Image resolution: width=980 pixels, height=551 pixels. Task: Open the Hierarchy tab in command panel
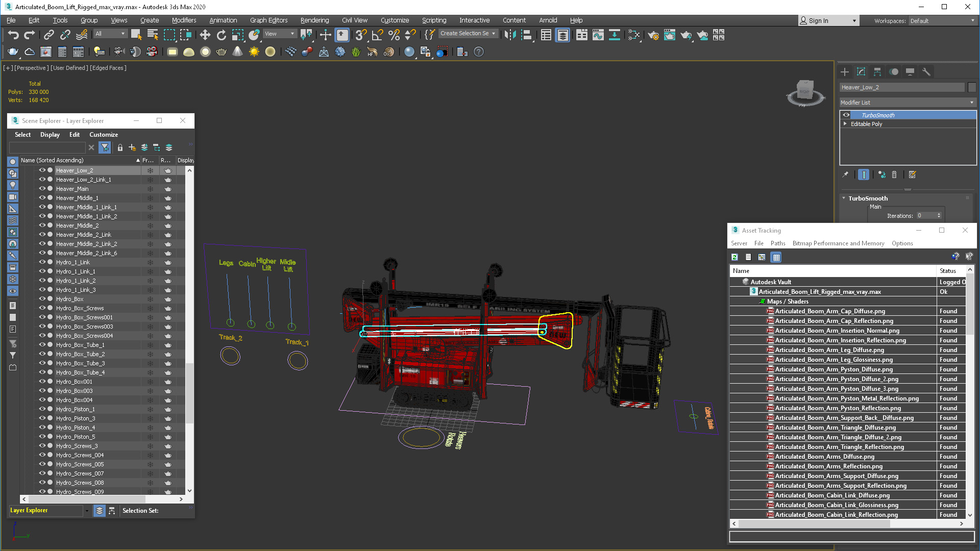click(877, 72)
